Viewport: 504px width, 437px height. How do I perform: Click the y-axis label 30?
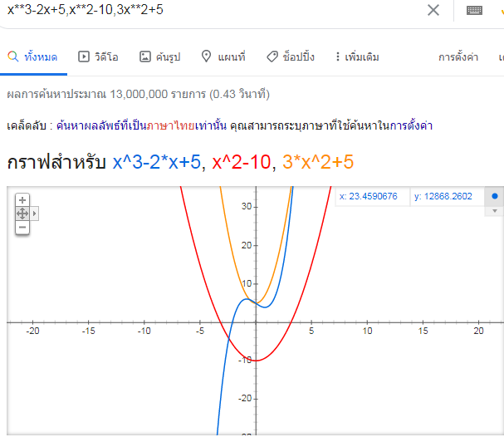247,206
